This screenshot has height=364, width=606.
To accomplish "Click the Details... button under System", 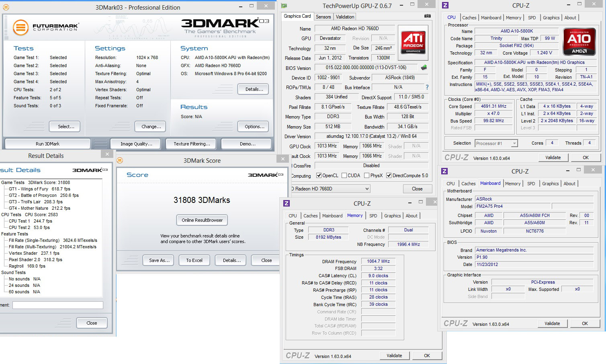I will click(x=253, y=89).
